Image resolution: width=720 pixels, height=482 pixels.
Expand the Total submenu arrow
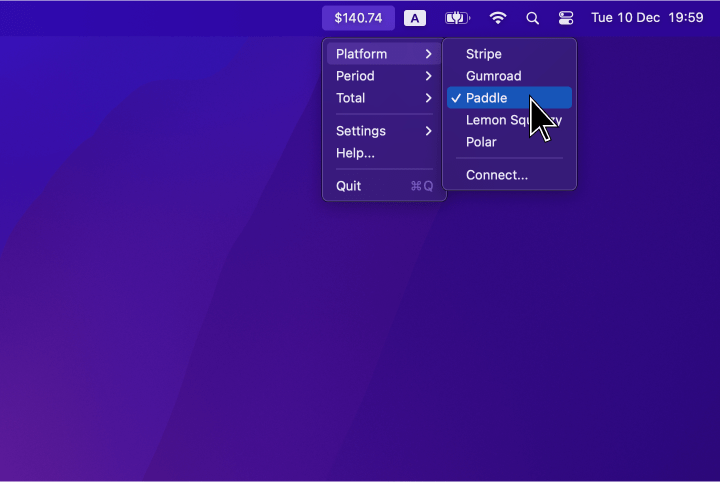click(x=429, y=98)
